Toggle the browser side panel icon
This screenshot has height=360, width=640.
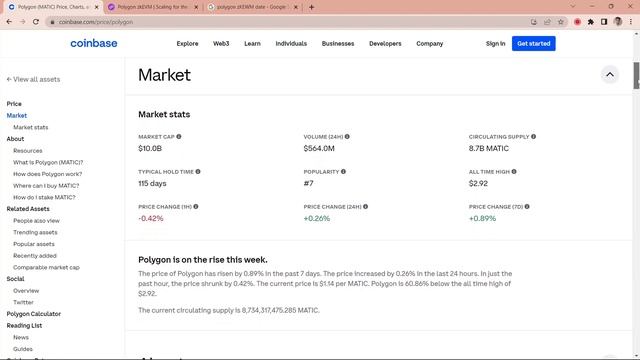point(604,22)
